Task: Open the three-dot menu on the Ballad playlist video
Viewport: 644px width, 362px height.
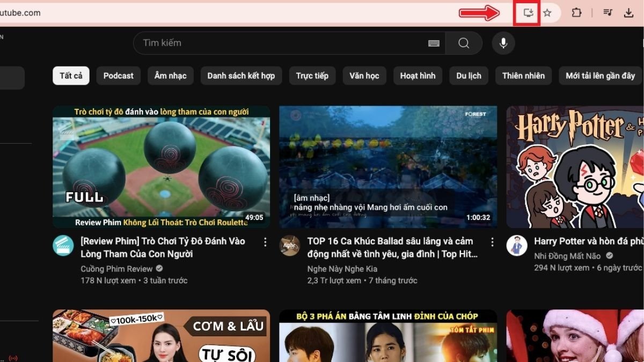Action: [x=492, y=242]
